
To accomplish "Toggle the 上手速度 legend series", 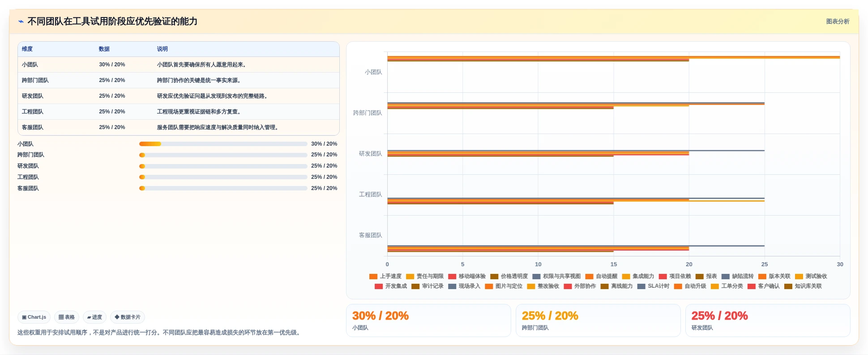I will coord(385,276).
